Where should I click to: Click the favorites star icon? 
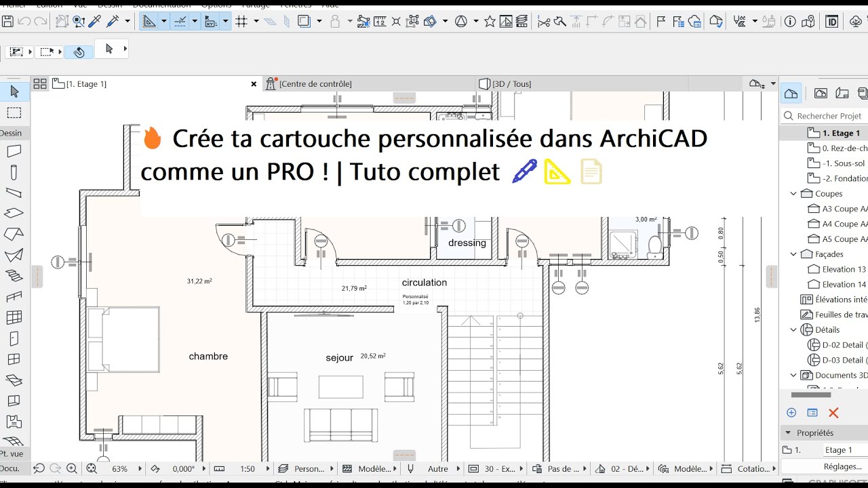point(490,22)
